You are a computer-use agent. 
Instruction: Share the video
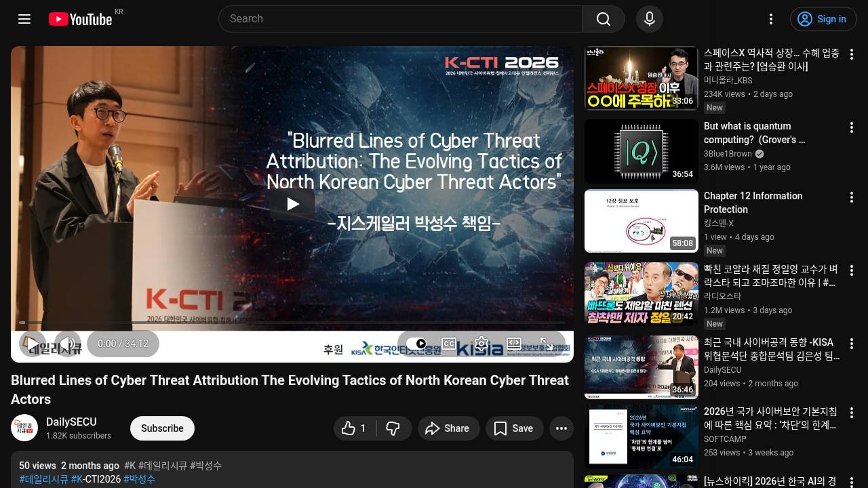point(448,428)
